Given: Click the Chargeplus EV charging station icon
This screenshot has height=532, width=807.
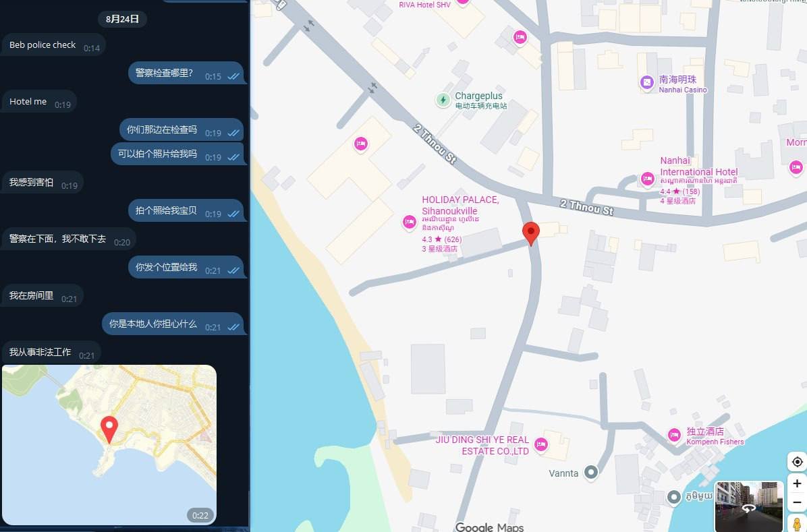Looking at the screenshot, I should coord(443,100).
